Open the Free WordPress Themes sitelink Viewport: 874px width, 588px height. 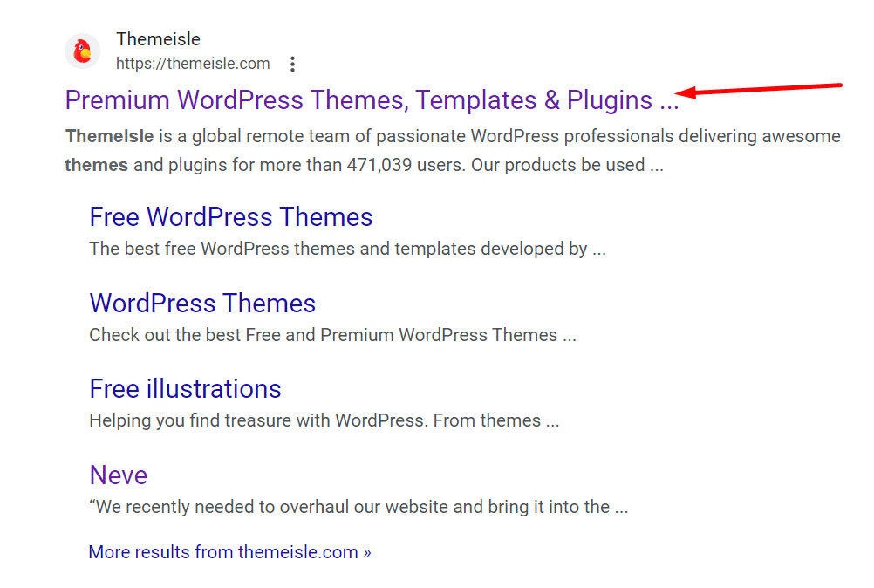[x=231, y=217]
